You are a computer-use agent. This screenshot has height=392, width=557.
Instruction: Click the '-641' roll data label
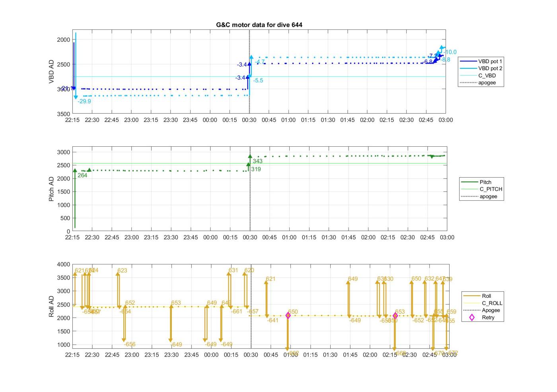(x=273, y=320)
